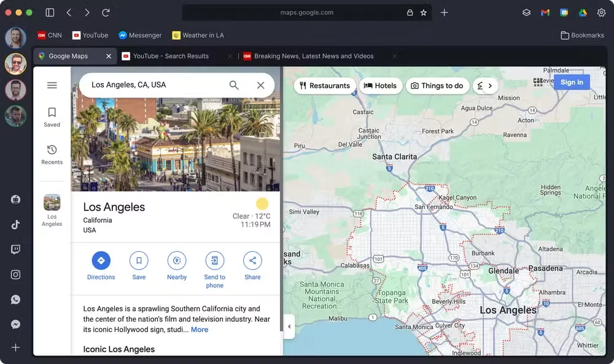Click the Santa Clarita map label

pos(394,157)
